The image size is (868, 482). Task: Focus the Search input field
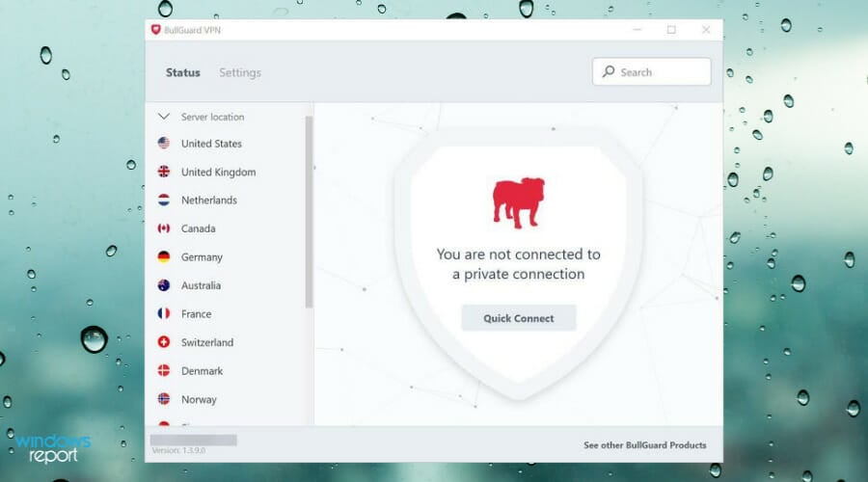pos(652,71)
